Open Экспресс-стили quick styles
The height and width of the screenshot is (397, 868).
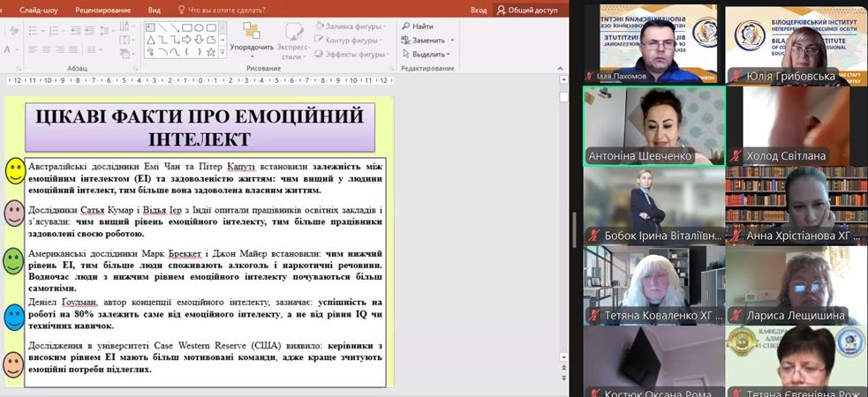point(292,35)
